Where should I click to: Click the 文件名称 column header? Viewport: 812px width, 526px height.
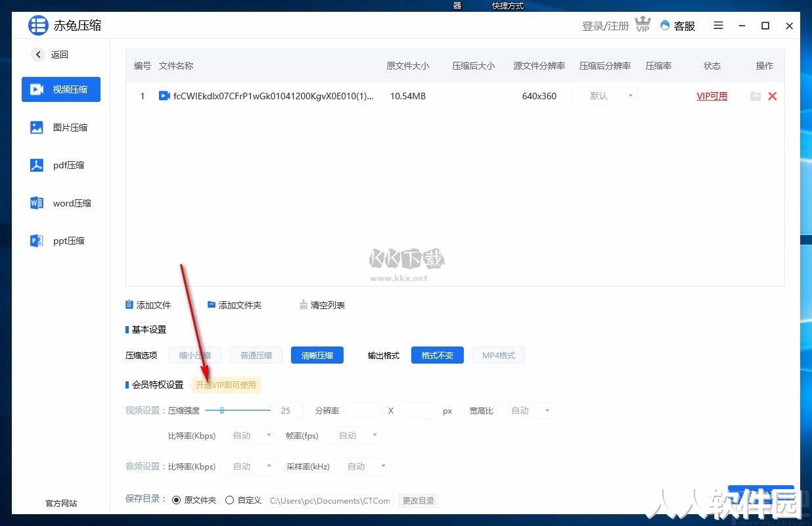pyautogui.click(x=176, y=66)
